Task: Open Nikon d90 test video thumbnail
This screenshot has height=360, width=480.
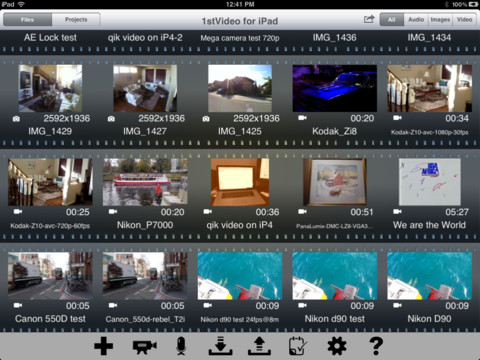Action: 335,276
